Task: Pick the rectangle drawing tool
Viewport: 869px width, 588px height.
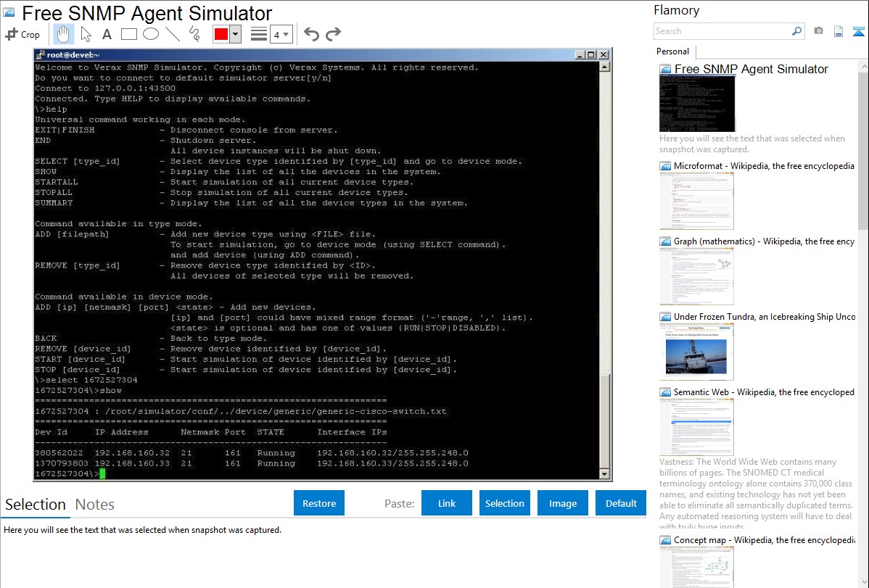Action: tap(128, 34)
